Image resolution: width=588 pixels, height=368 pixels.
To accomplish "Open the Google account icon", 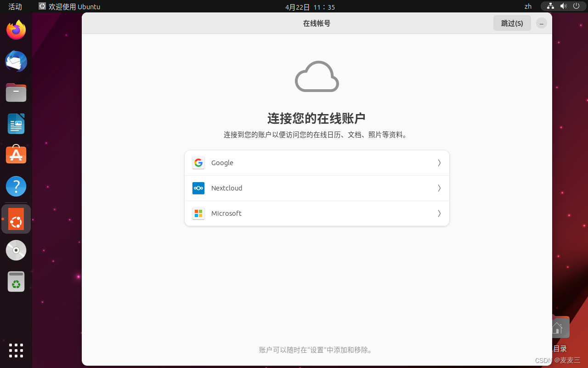I will [198, 162].
